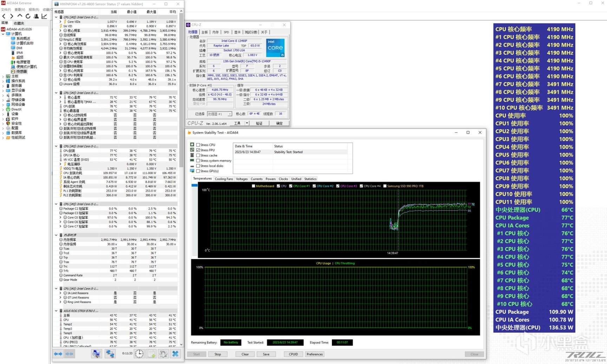The height and width of the screenshot is (364, 607).
Task: Click the AIDA64 refresh toolbar icon
Action: pos(28,16)
